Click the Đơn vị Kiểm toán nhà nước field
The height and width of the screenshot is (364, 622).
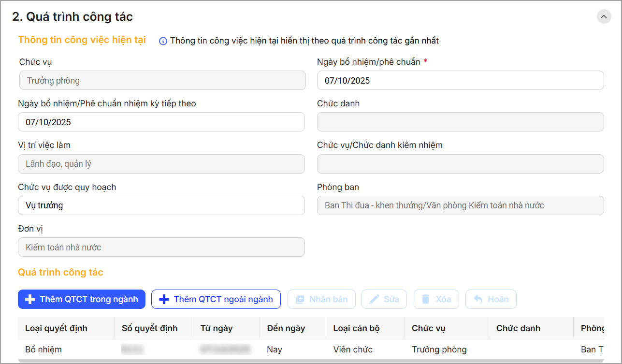pyautogui.click(x=161, y=247)
